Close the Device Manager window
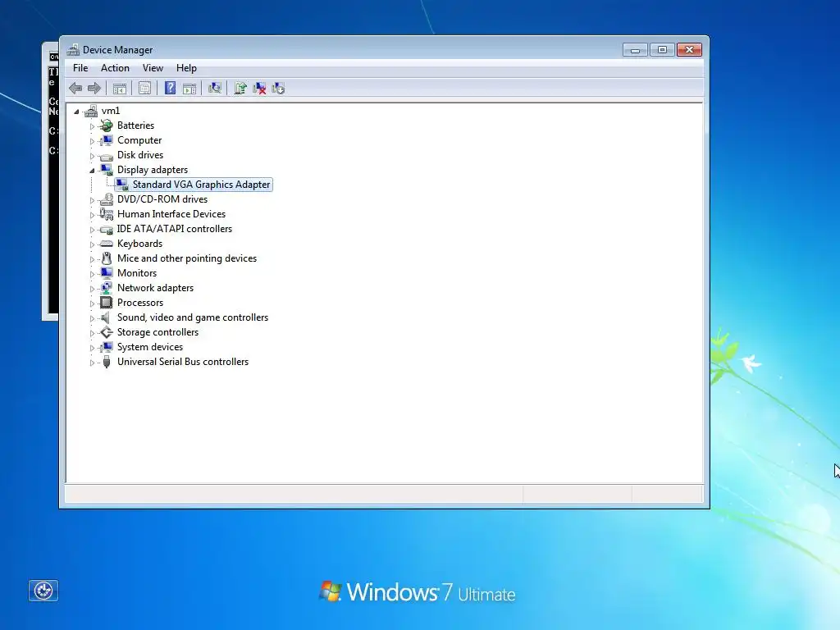The height and width of the screenshot is (630, 840). click(x=689, y=50)
